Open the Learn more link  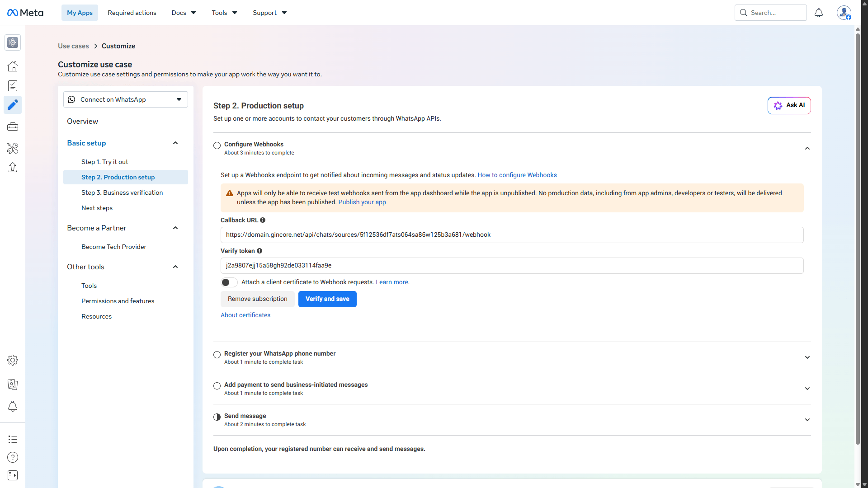(392, 282)
